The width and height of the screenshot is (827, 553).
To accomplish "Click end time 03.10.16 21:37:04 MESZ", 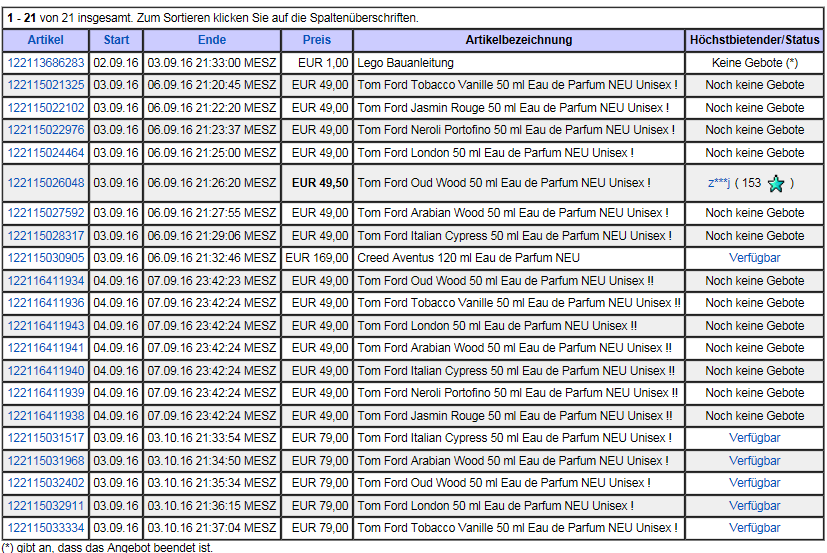I will point(211,528).
